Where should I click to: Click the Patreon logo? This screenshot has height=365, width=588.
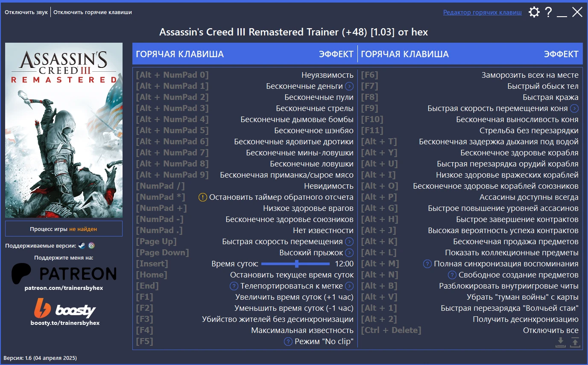(x=63, y=273)
